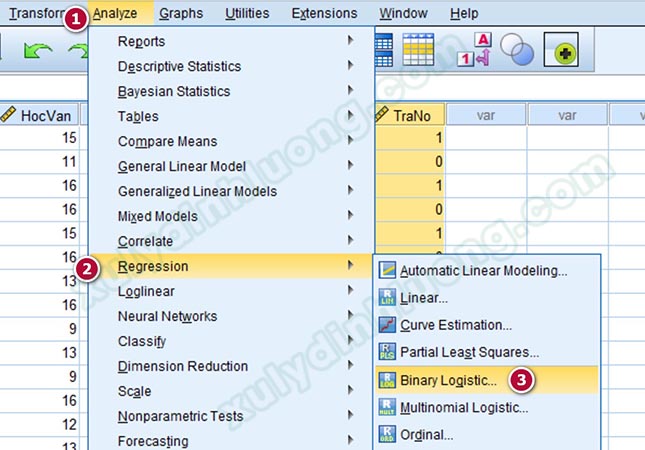Expand the Generalized Linear Models submenu arrow
The height and width of the screenshot is (450, 645).
click(x=350, y=190)
